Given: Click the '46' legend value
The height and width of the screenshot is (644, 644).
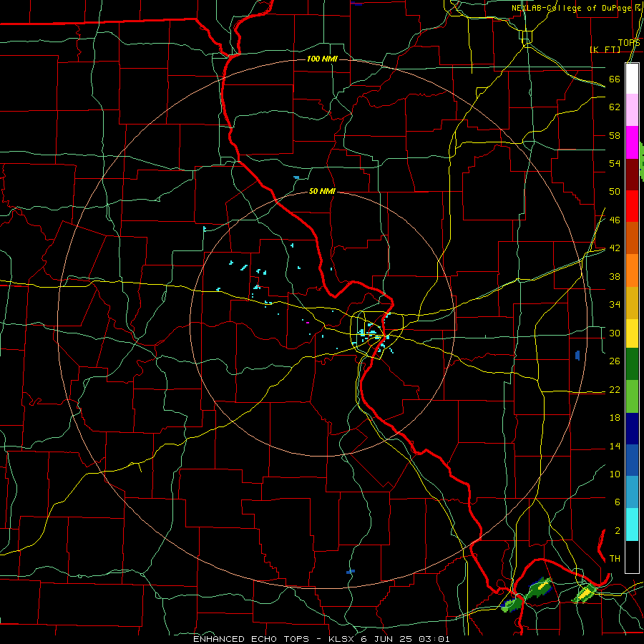Looking at the screenshot, I should (x=615, y=220).
